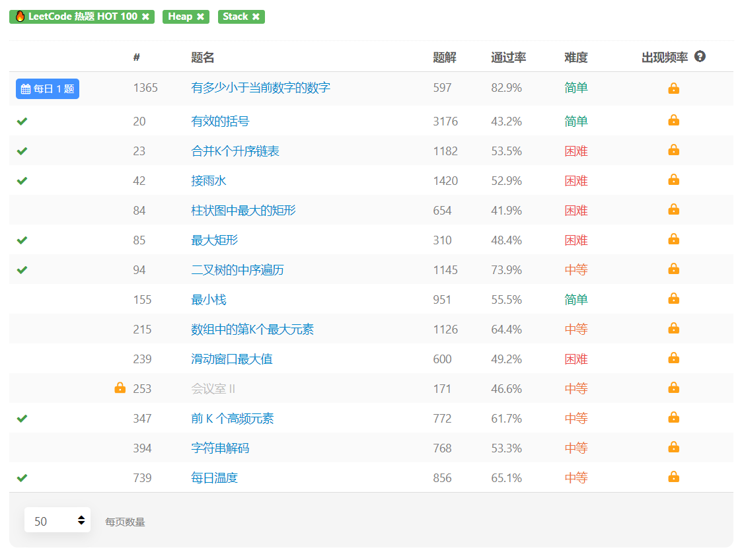This screenshot has width=744, height=560.
Task: Sort by the 难度 column header
Action: pos(576,57)
